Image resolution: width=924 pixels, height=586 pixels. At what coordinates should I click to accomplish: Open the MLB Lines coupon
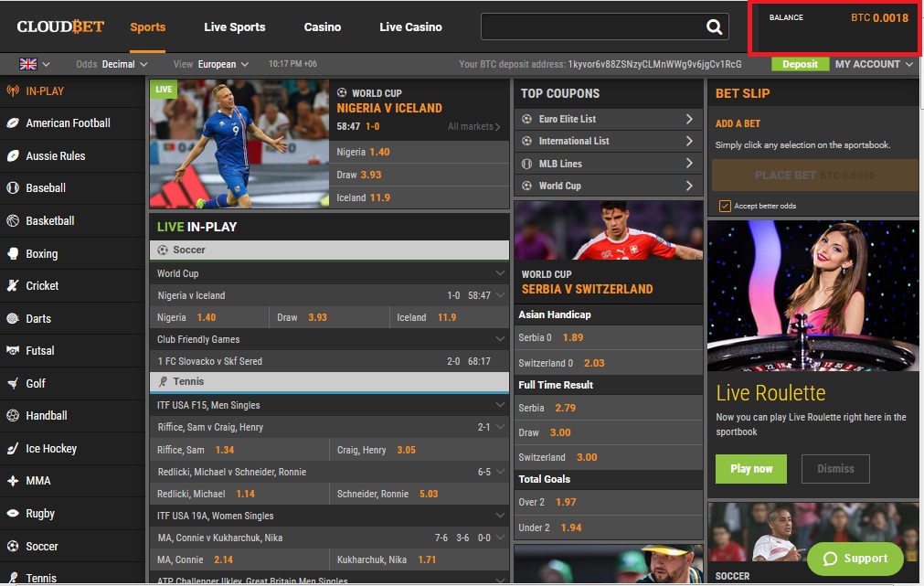tap(608, 164)
